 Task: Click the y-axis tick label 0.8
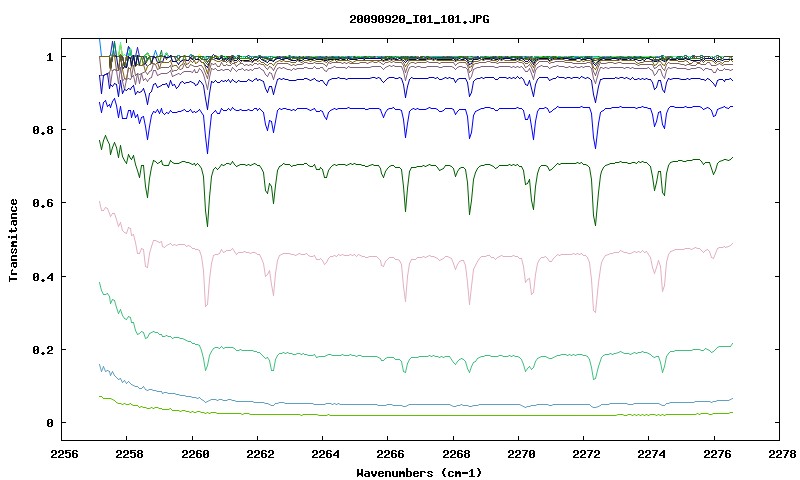tap(43, 130)
